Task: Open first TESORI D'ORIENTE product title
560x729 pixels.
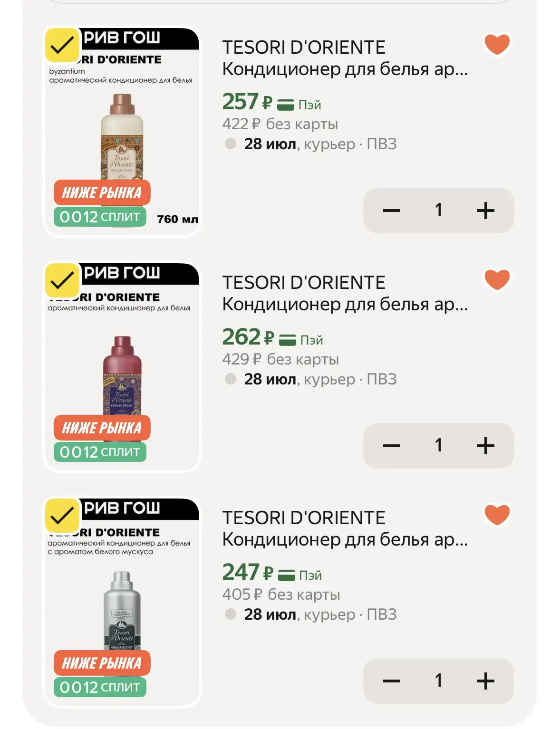Action: pyautogui.click(x=345, y=58)
